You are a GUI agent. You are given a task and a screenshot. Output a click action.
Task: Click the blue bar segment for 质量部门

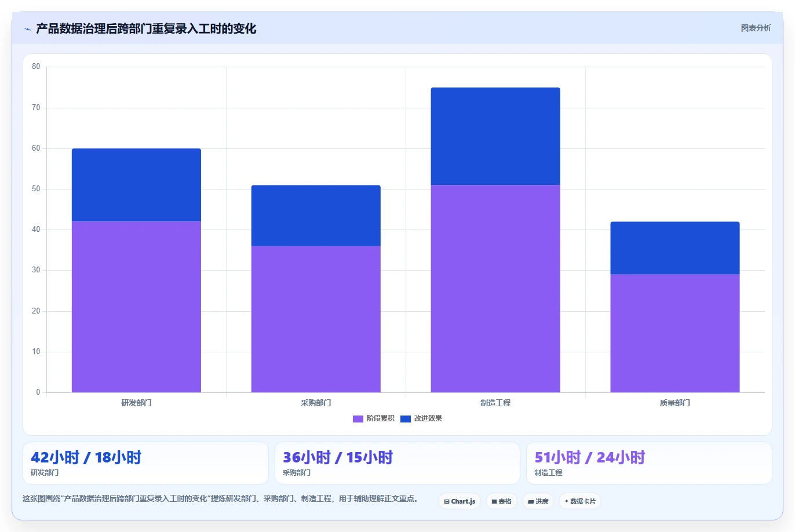tap(675, 248)
